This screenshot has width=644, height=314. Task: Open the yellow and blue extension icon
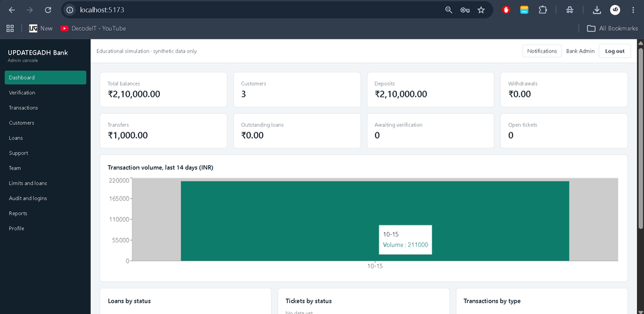[524, 10]
